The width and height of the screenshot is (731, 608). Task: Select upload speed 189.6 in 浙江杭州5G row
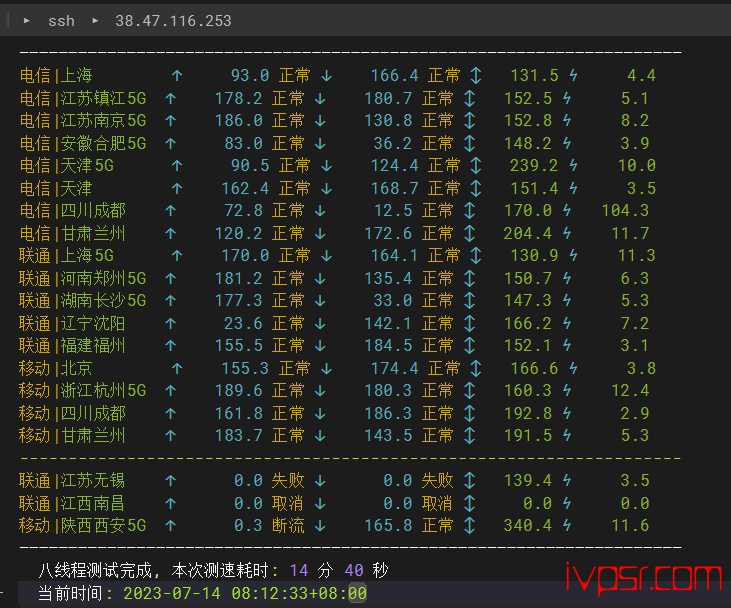click(x=239, y=391)
